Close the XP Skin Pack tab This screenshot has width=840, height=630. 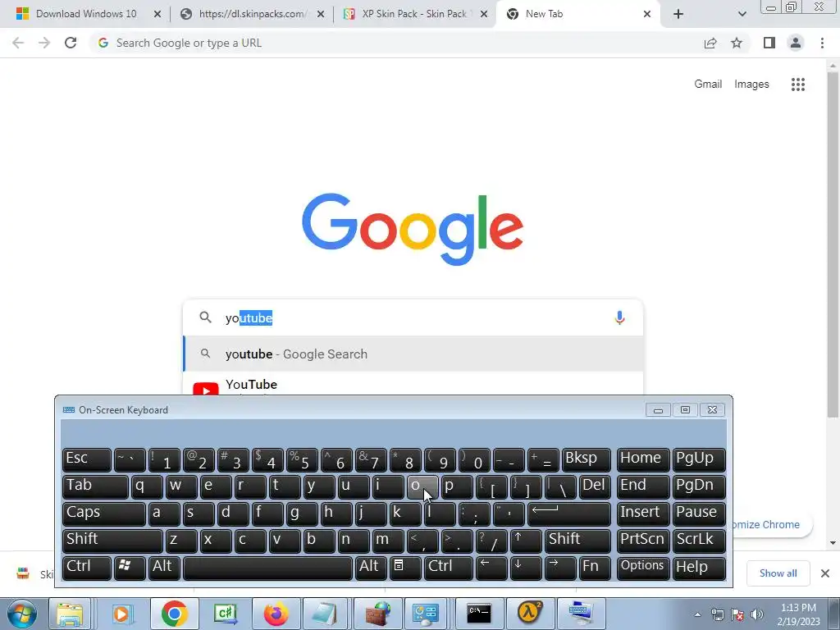click(x=484, y=14)
